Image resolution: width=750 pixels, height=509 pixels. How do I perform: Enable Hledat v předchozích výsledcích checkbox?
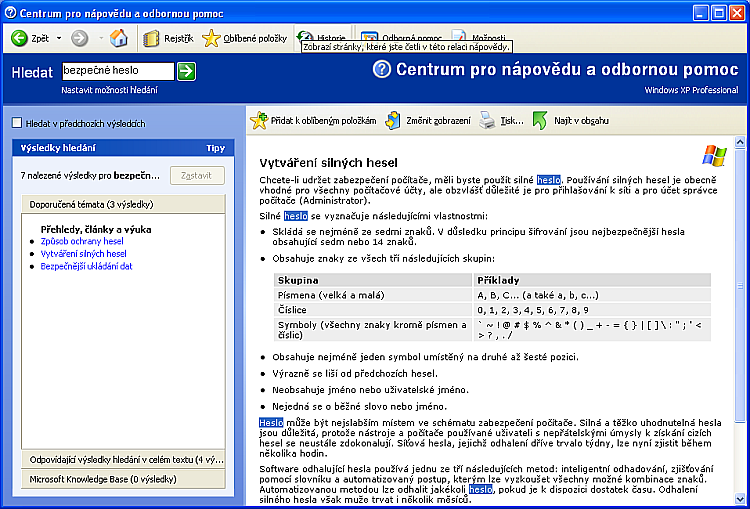pos(17,123)
